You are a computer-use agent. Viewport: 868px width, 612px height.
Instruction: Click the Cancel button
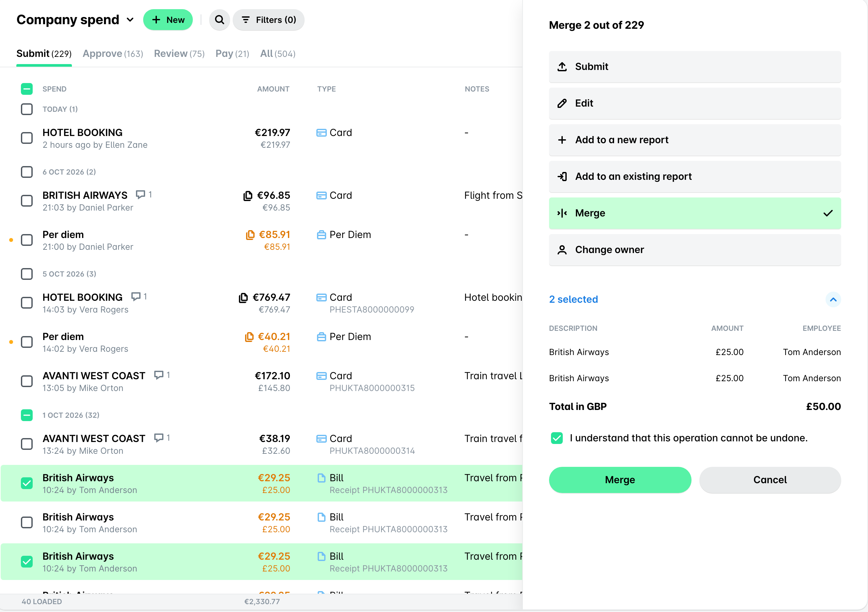pos(770,480)
